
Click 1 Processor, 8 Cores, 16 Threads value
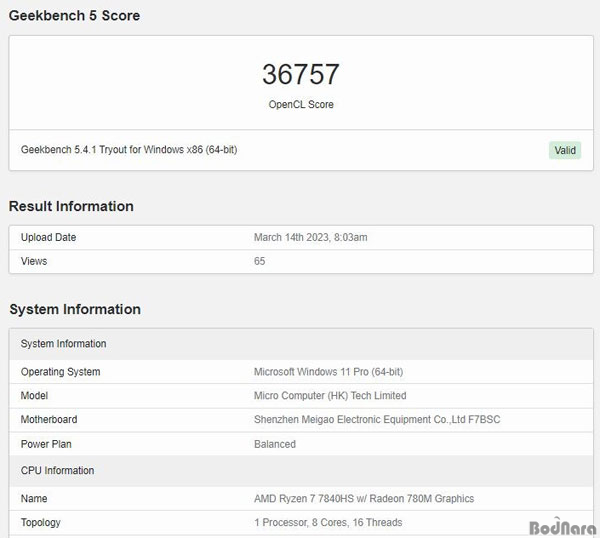click(x=328, y=522)
